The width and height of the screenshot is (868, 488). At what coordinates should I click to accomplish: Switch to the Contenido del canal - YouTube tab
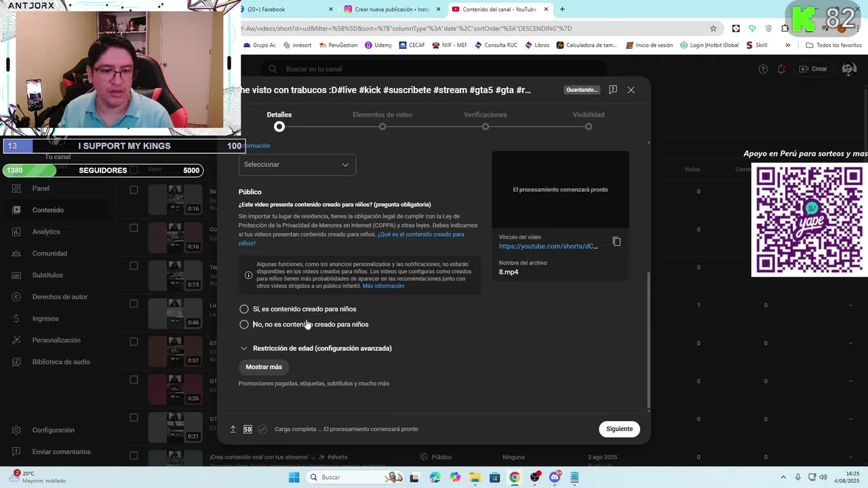500,9
